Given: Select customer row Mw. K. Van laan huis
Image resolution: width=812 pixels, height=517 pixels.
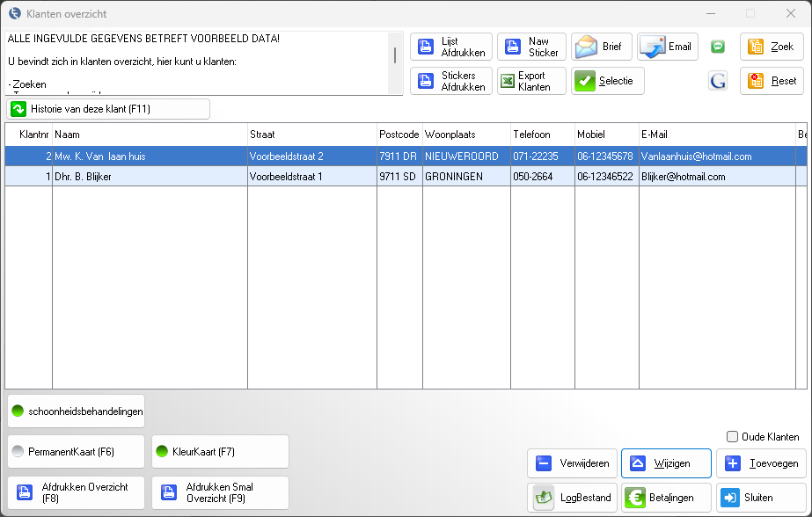Looking at the screenshot, I should (x=406, y=157).
